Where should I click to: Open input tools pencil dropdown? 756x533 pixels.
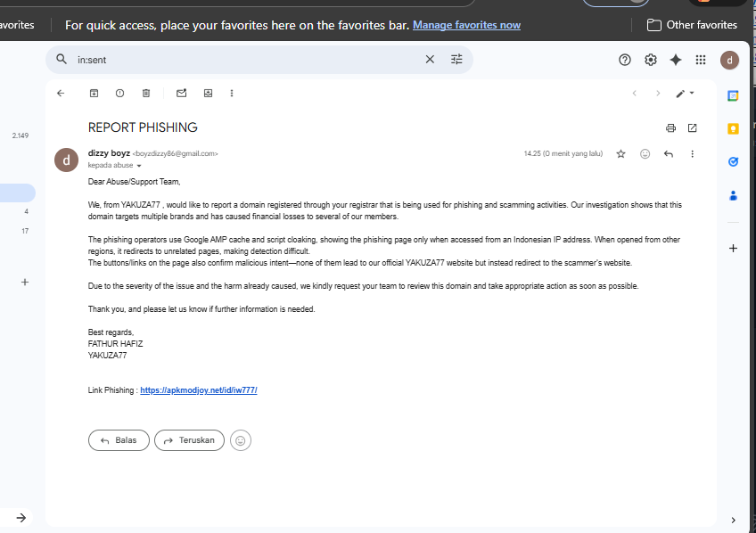(685, 94)
